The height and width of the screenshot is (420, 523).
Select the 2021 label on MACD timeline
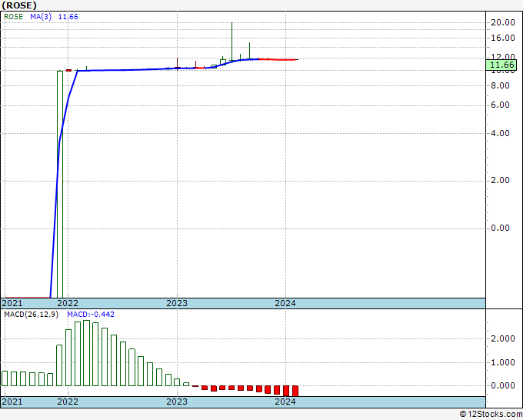coord(12,402)
